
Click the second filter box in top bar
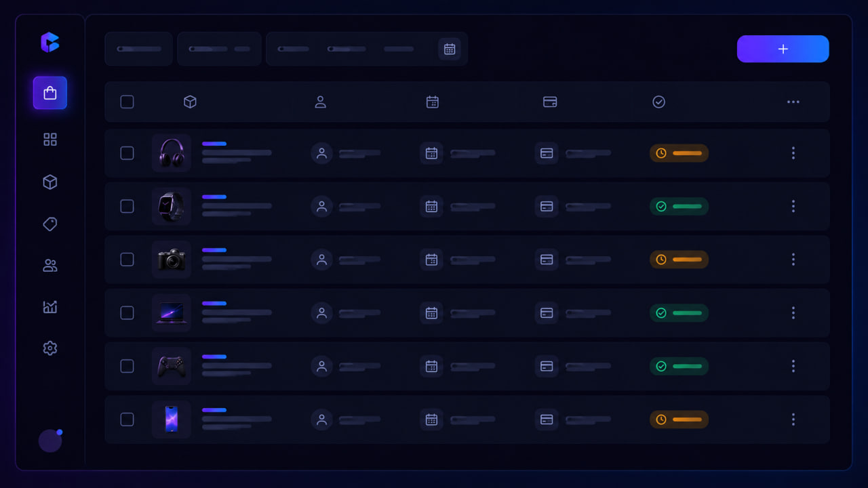click(219, 49)
